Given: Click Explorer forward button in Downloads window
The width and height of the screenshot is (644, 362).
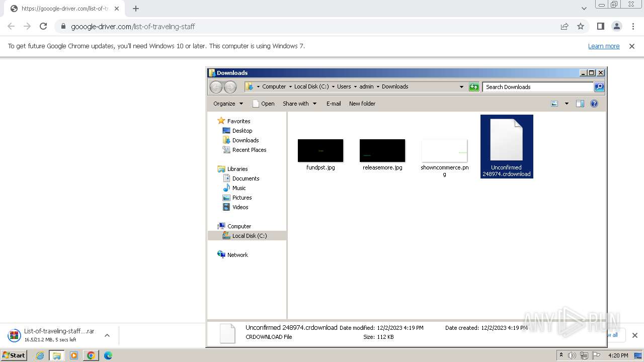Looking at the screenshot, I should (x=230, y=87).
